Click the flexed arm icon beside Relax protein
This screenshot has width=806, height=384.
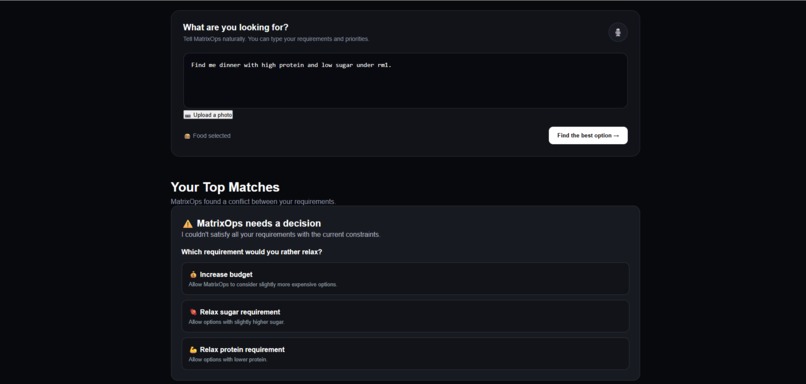coord(193,350)
